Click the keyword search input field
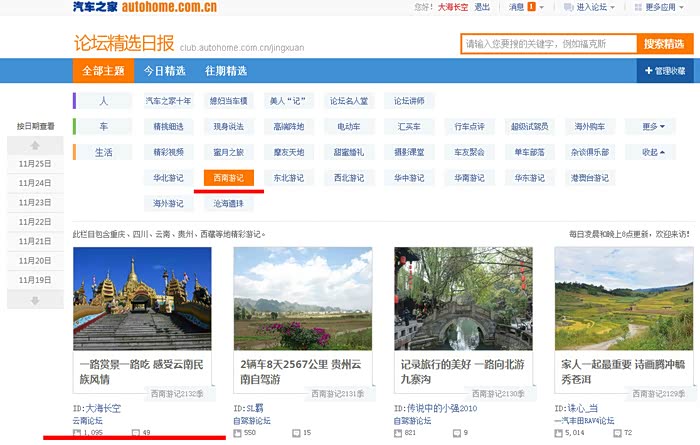The height and width of the screenshot is (445, 700). click(x=549, y=44)
